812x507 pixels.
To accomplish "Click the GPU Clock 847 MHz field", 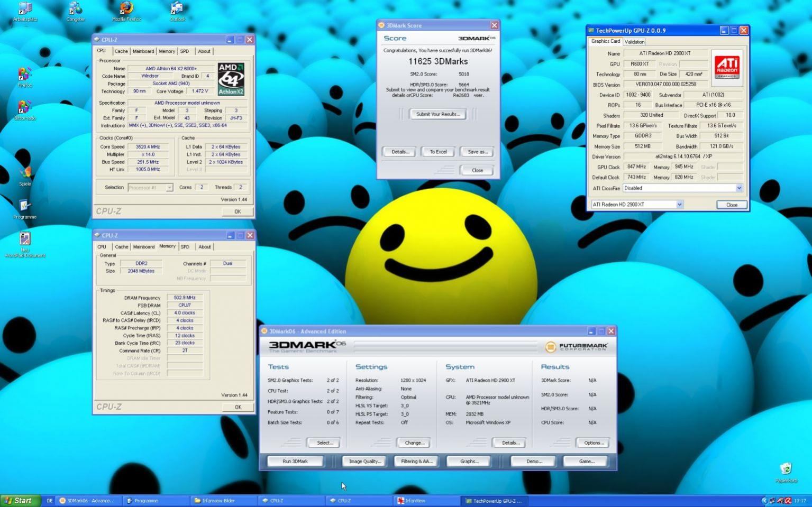I will 637,167.
